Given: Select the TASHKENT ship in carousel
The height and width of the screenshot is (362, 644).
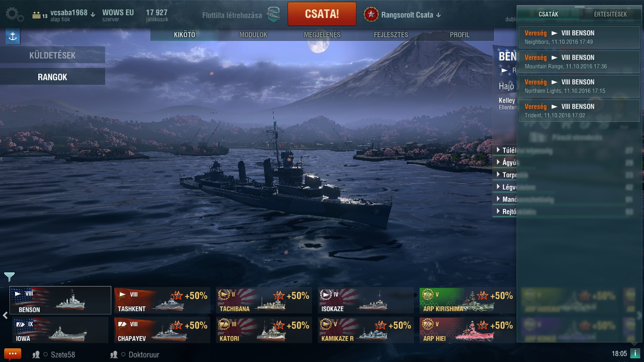Looking at the screenshot, I should click(x=162, y=300).
